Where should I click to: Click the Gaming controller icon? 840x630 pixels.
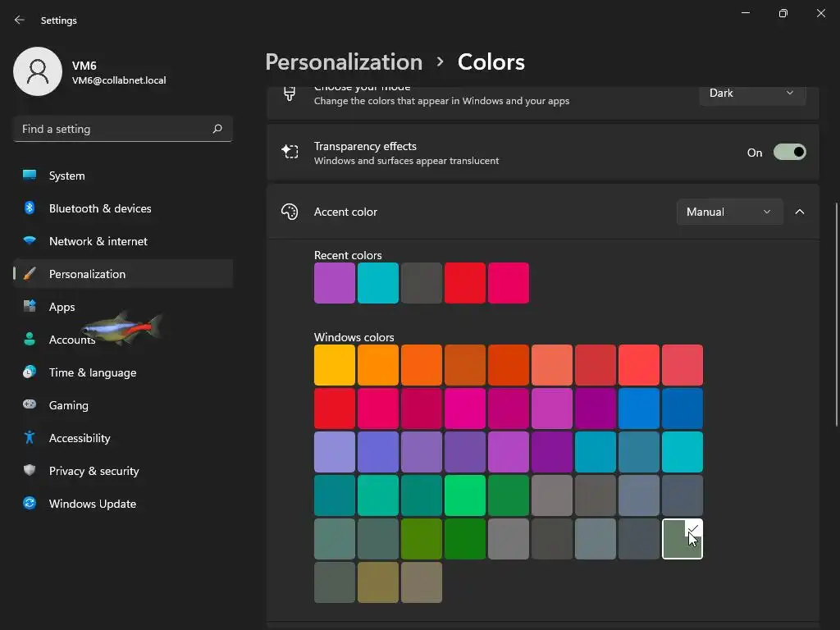click(x=30, y=405)
